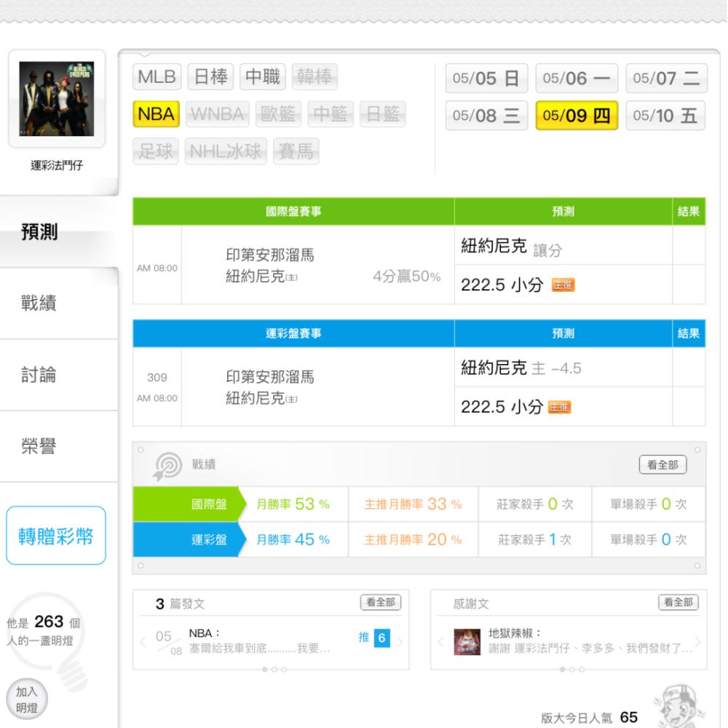View all records with 戰績 看全部
This screenshot has height=728, width=728.
click(x=662, y=464)
